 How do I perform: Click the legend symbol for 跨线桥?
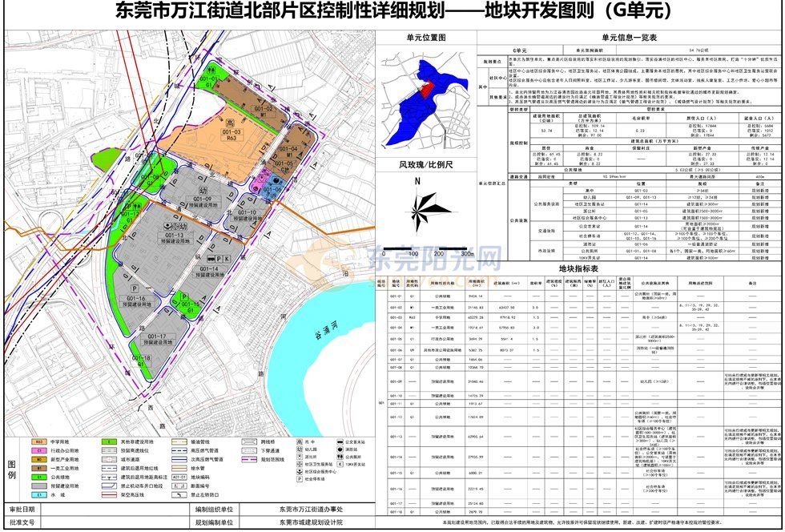[x=249, y=441]
